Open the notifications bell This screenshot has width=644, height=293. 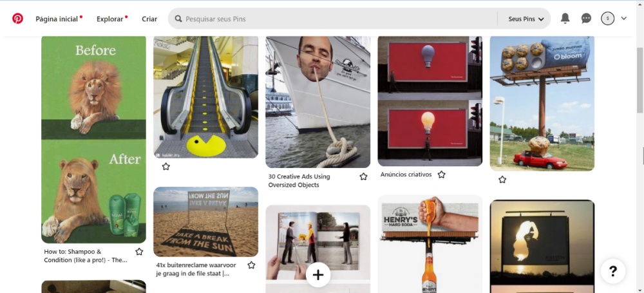(565, 19)
